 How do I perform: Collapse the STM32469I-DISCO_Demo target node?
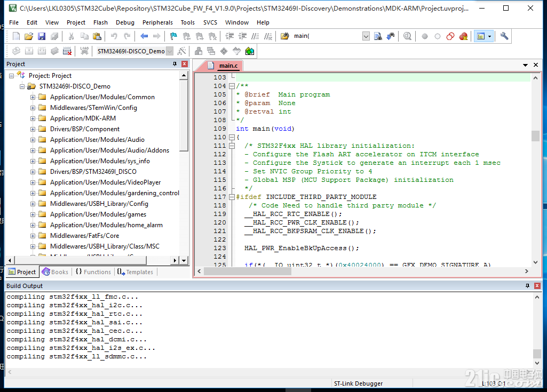pos(22,86)
